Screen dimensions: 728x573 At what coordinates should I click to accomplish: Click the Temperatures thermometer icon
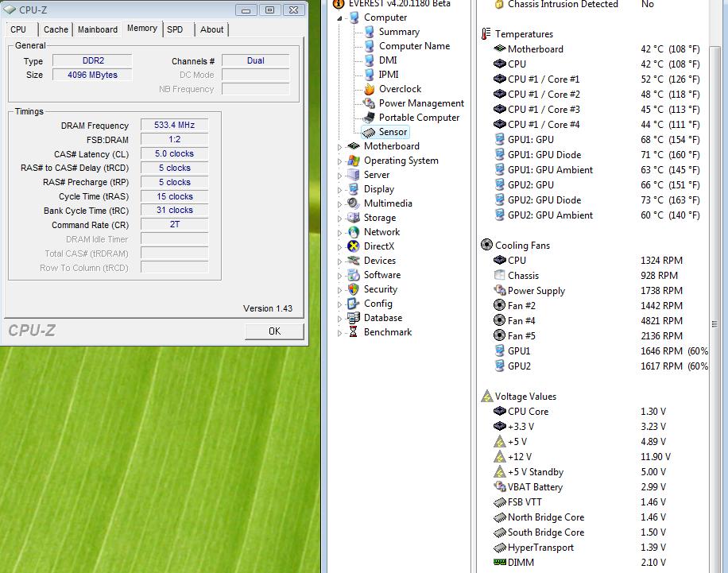pyautogui.click(x=486, y=34)
